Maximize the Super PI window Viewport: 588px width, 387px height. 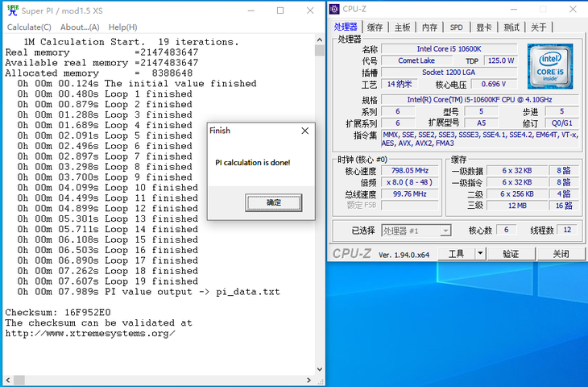[x=280, y=10]
